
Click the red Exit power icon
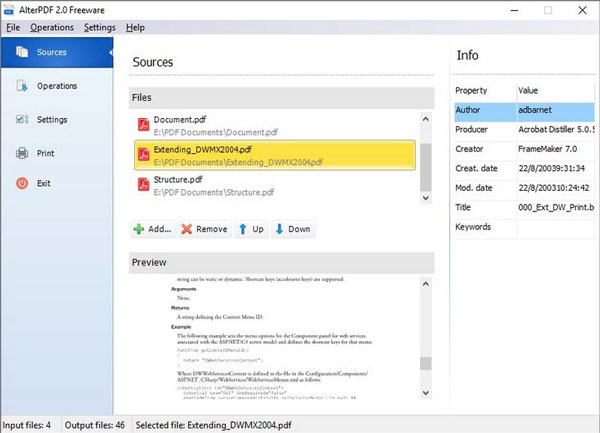pos(22,184)
